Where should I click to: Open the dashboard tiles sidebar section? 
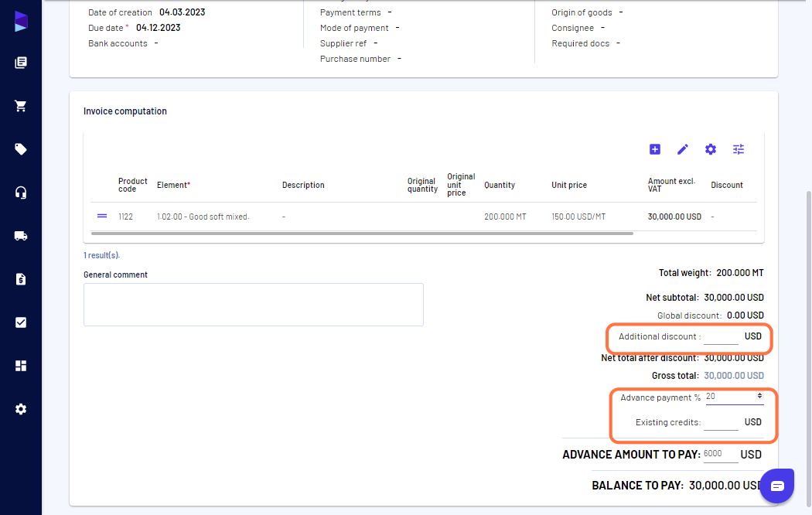(21, 366)
